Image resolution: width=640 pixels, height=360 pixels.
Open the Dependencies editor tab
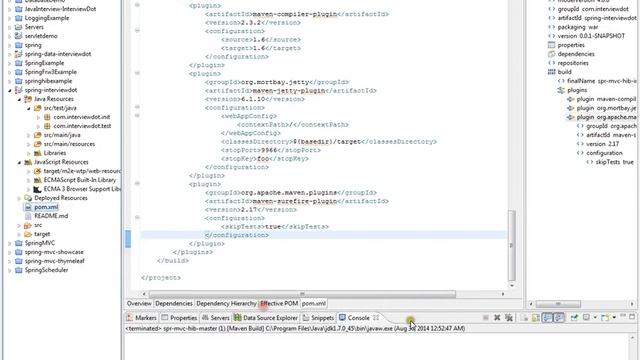pos(173,303)
